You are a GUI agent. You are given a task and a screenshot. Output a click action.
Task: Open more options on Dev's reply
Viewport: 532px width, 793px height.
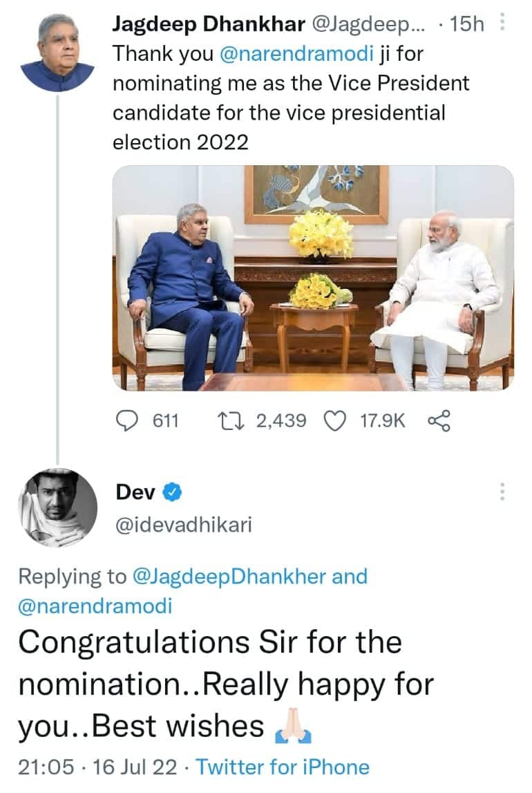pyautogui.click(x=502, y=492)
